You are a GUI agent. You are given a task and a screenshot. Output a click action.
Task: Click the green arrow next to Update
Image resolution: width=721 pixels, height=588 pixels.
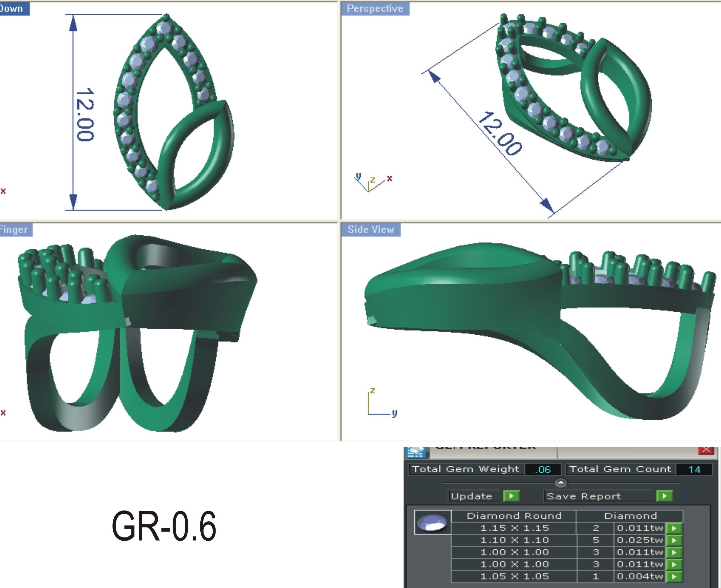511,496
